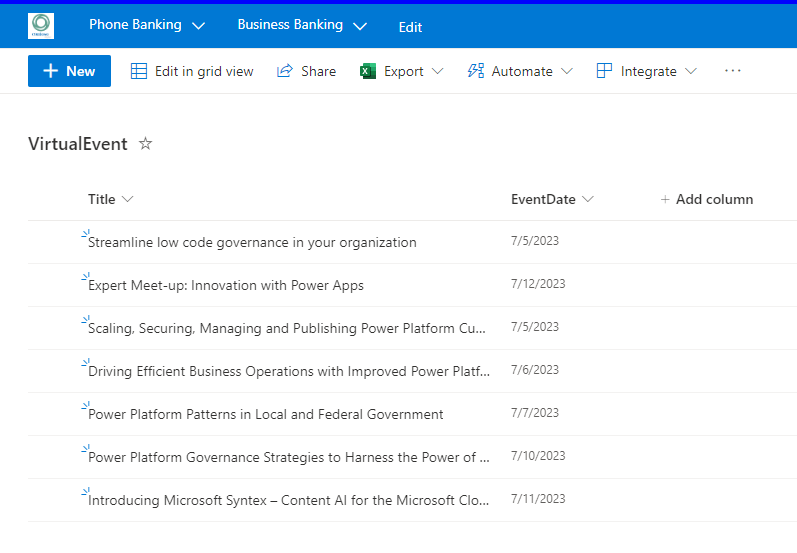Open 'Driving Efficient Business Operations' item
This screenshot has width=797, height=553.
289,372
